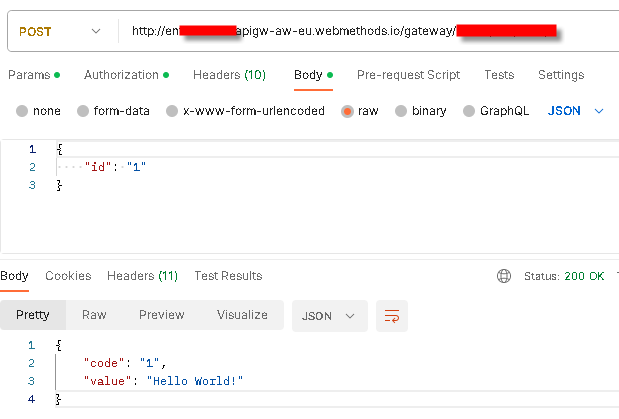The height and width of the screenshot is (419, 619).
Task: Click the response line "code": "1"
Action: pos(125,363)
